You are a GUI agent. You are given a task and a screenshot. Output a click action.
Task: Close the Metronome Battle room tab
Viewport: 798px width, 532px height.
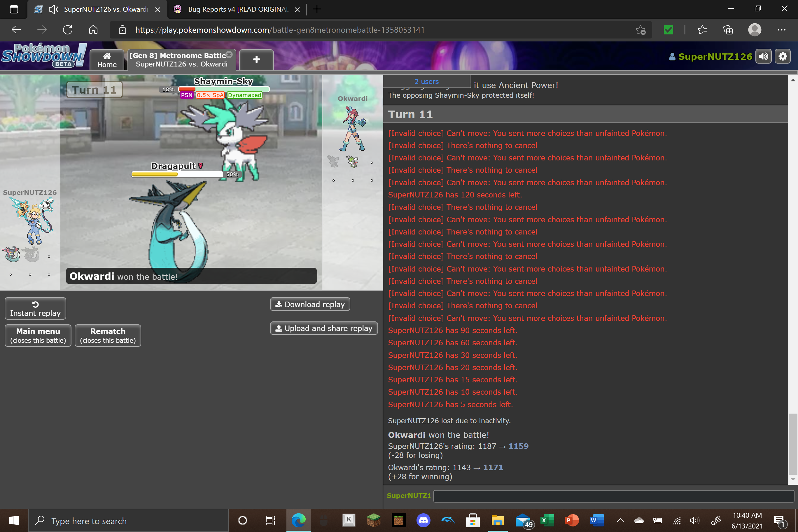pos(229,54)
